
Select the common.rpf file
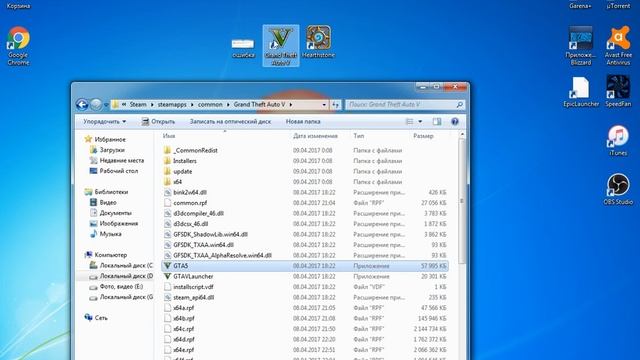click(x=185, y=203)
